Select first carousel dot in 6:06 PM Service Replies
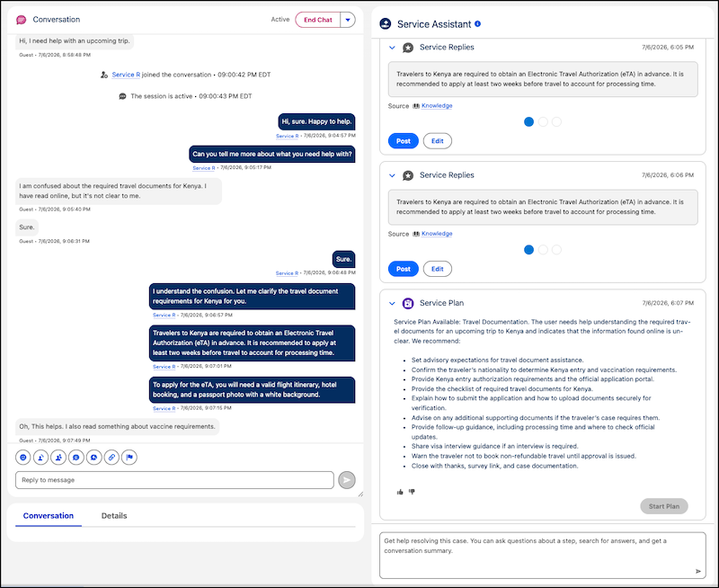 (x=528, y=250)
